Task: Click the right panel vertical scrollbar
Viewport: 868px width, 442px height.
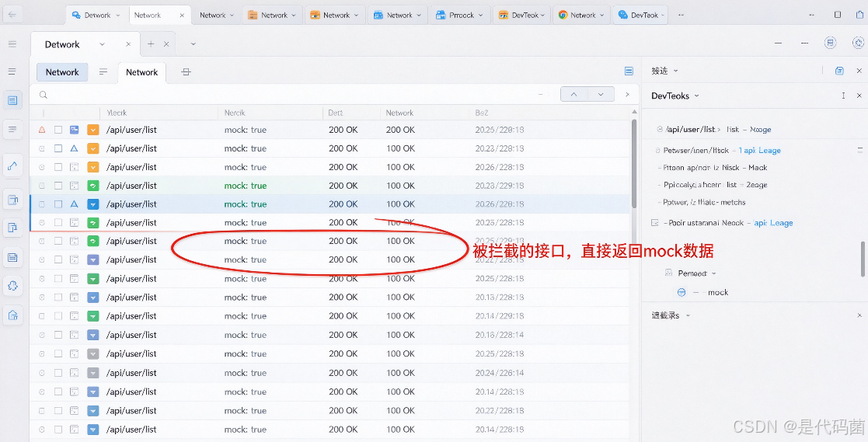Action: click(863, 259)
